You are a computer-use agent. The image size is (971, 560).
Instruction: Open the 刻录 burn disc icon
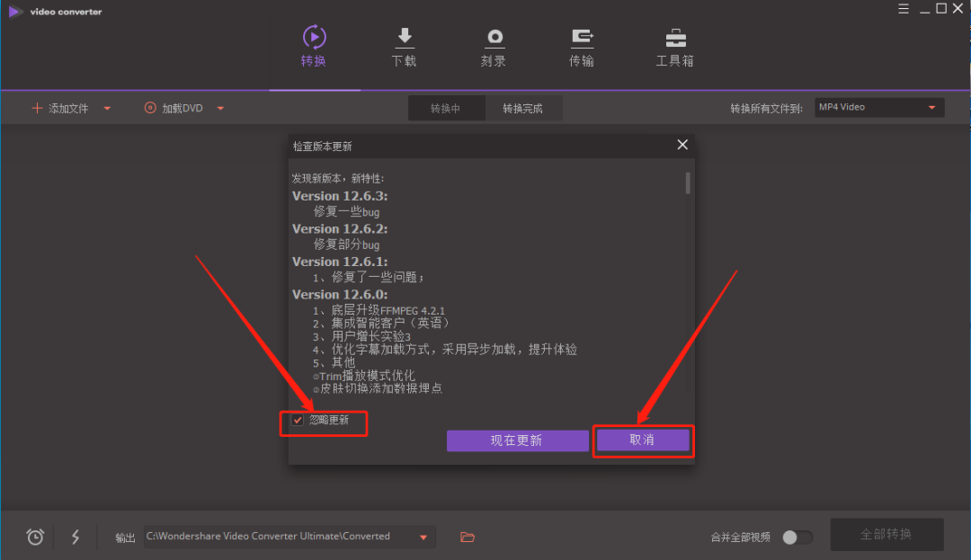pos(494,38)
